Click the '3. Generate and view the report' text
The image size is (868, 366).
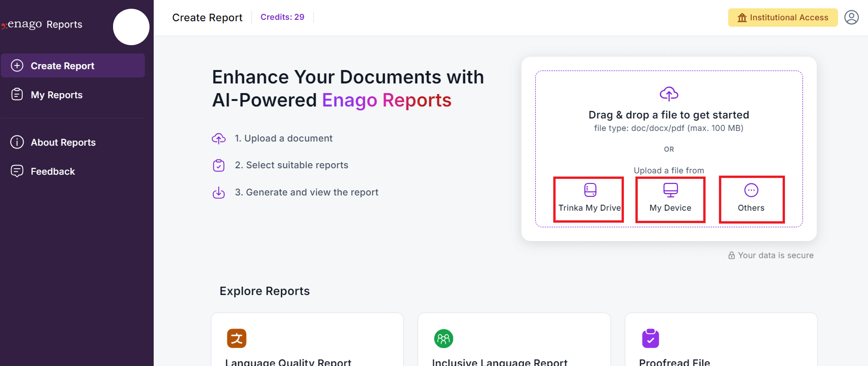pos(306,192)
